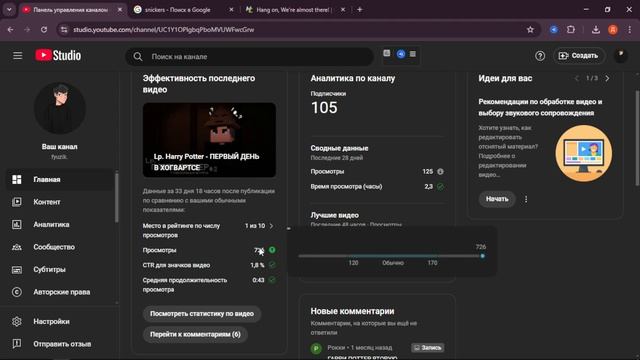
Task: Open Сообщество in the sidebar
Action: click(x=60, y=247)
